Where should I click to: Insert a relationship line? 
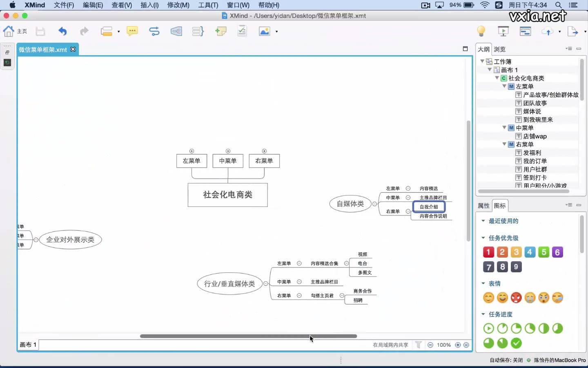click(155, 31)
